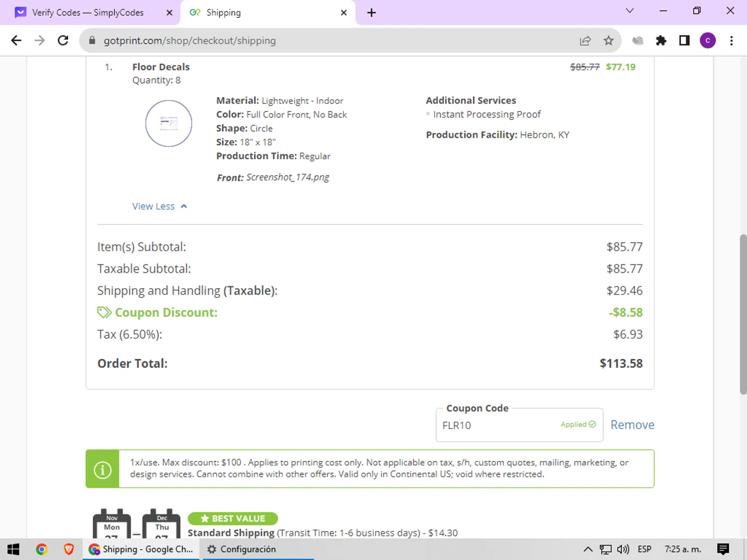Select Shipping - Google Chrome taskbar button
The height and width of the screenshot is (560, 747).
coord(141,549)
